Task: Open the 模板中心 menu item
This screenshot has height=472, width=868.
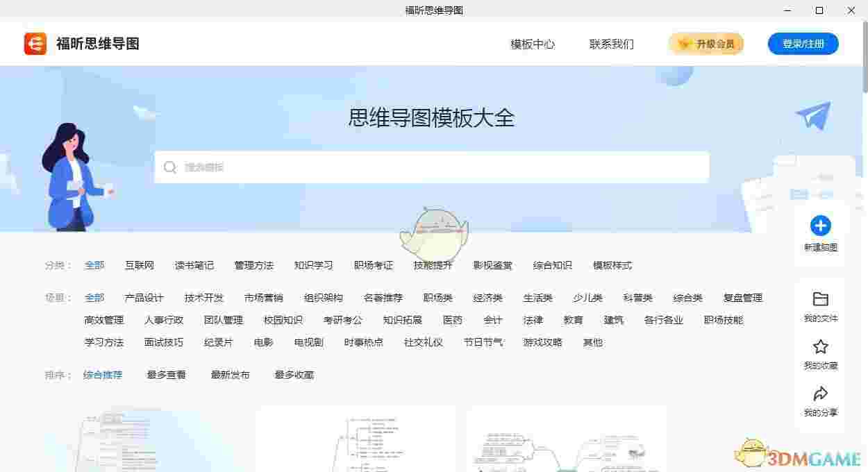Action: (x=532, y=44)
